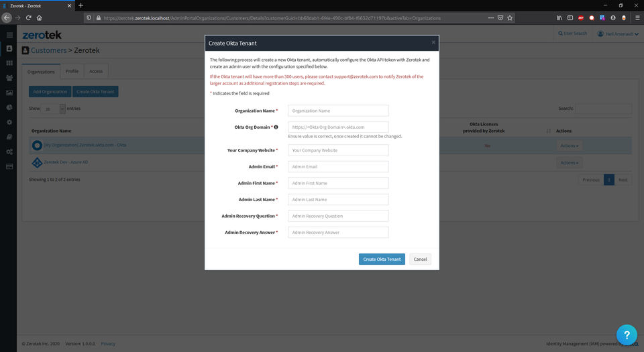
Task: Open the My Organization Okta link
Action: point(85,145)
